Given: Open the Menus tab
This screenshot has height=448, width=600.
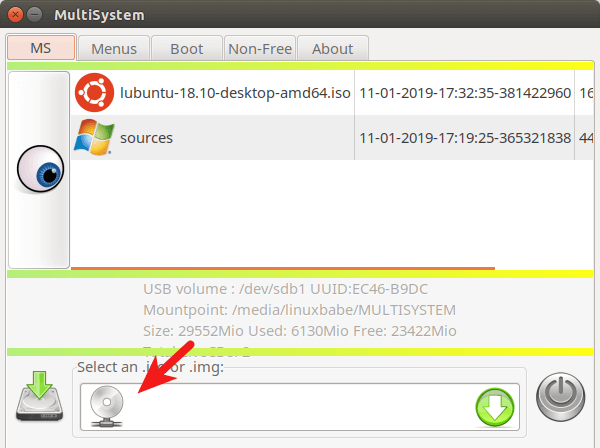Looking at the screenshot, I should 114,48.
